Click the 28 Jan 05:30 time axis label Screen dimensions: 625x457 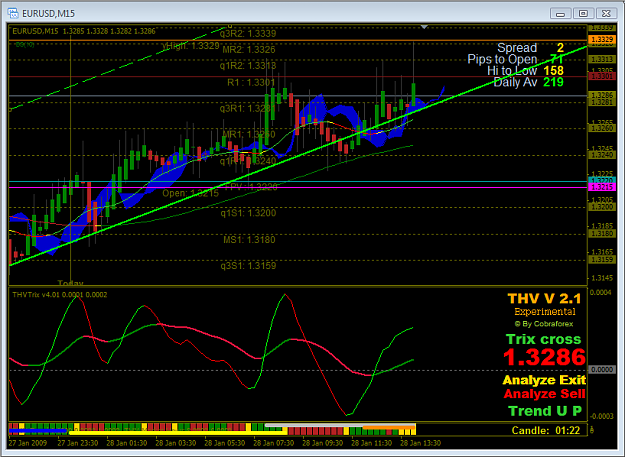coord(225,443)
